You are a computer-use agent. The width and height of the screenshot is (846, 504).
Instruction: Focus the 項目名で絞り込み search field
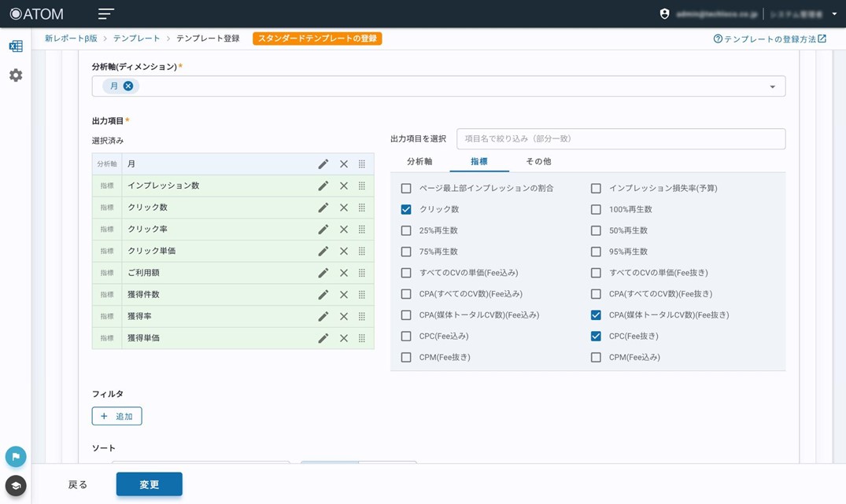(620, 139)
